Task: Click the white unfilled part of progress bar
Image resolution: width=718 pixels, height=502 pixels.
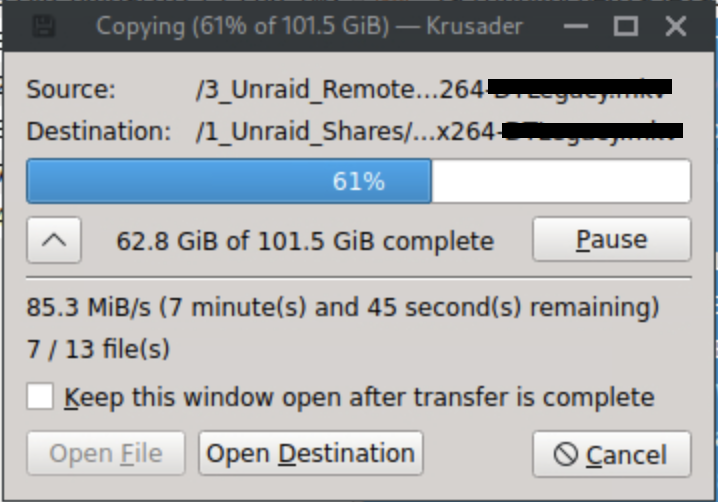Action: [x=561, y=181]
